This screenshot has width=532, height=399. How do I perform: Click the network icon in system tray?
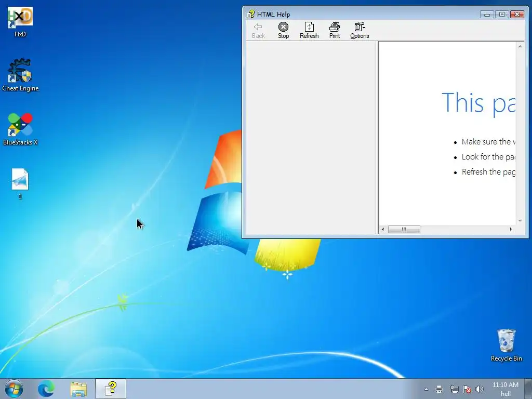coord(454,389)
